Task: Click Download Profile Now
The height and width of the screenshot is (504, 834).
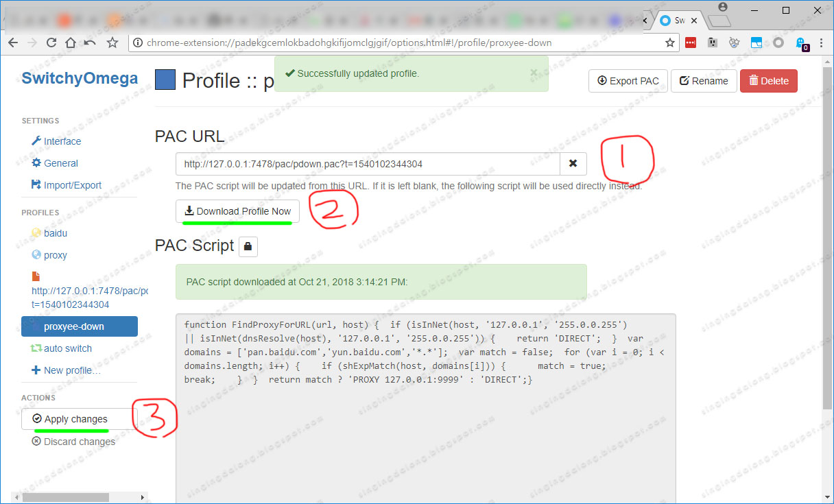Action: click(237, 211)
